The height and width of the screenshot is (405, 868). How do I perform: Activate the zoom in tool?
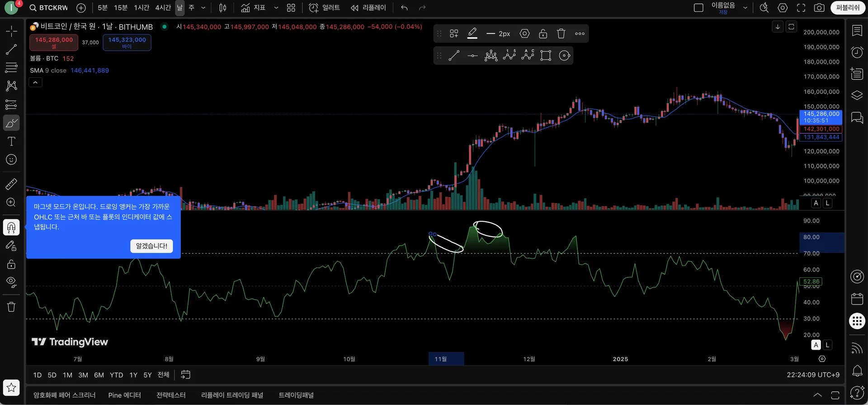click(x=11, y=202)
